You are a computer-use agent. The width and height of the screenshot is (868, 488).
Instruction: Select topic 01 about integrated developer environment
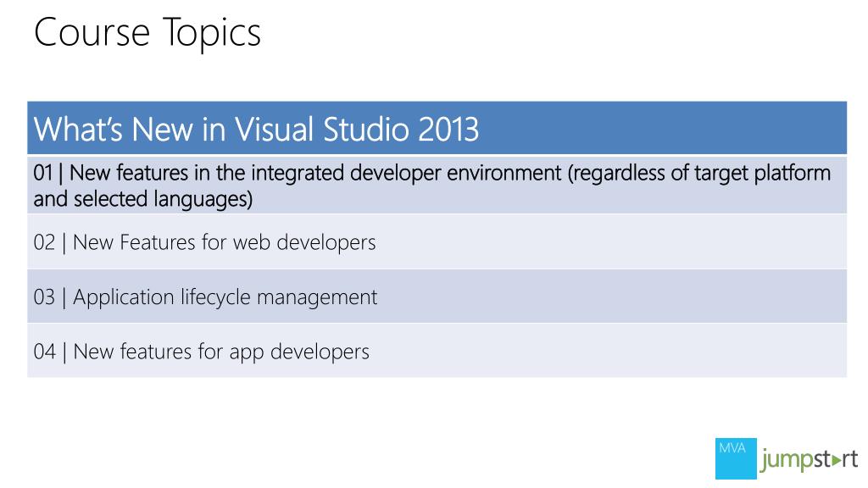(x=437, y=186)
